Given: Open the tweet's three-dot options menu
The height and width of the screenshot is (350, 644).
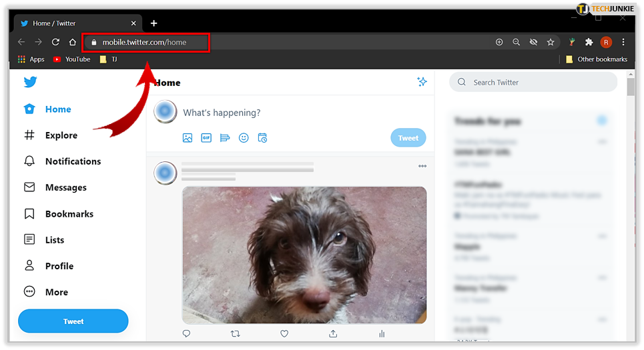Looking at the screenshot, I should (422, 166).
